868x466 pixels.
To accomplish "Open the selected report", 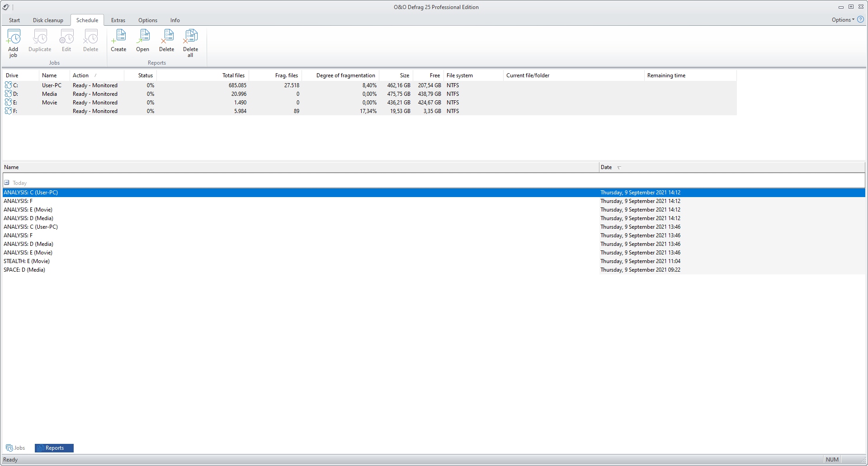I will [142, 41].
